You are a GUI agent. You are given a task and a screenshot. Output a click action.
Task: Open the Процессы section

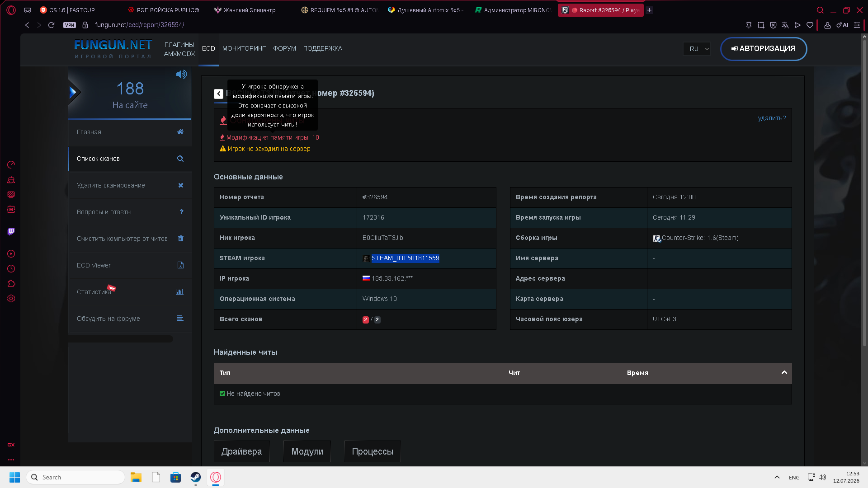[x=373, y=451]
